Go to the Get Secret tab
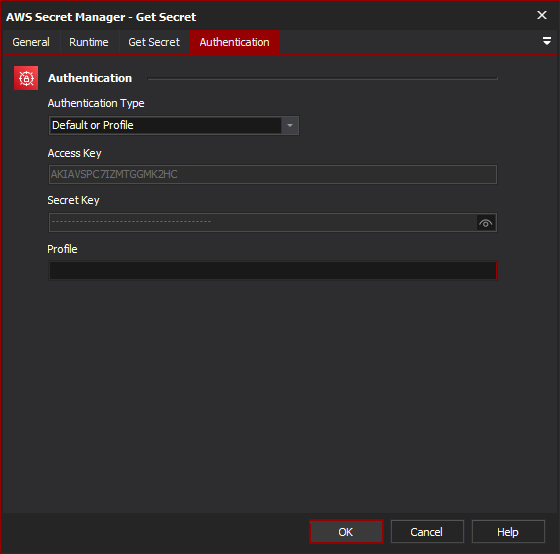The image size is (560, 554). pos(154,42)
